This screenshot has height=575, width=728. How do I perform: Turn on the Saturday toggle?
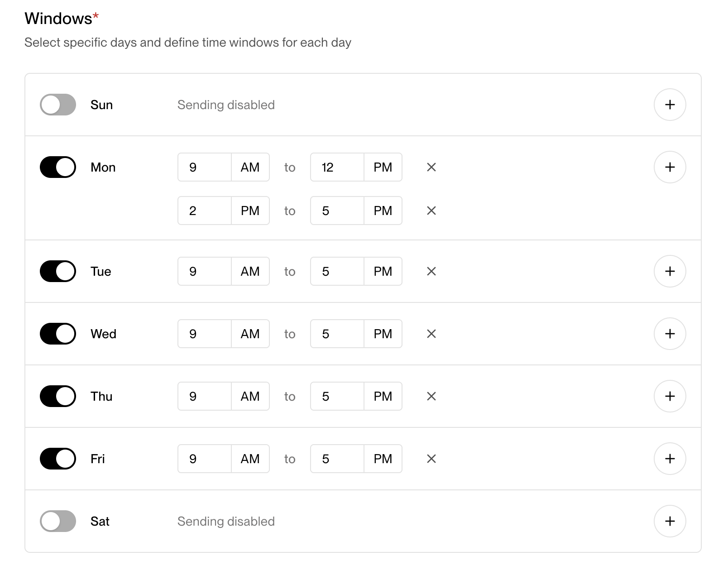(x=58, y=521)
